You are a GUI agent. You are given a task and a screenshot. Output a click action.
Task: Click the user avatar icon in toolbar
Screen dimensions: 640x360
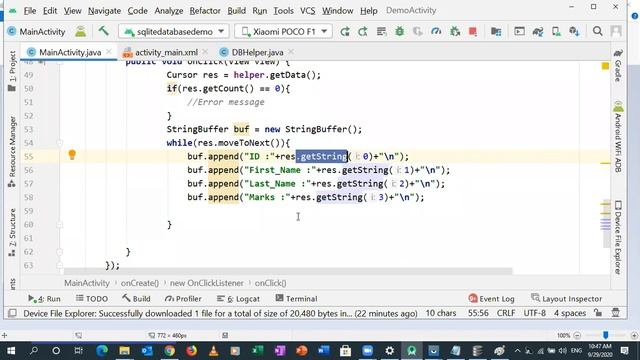616,31
